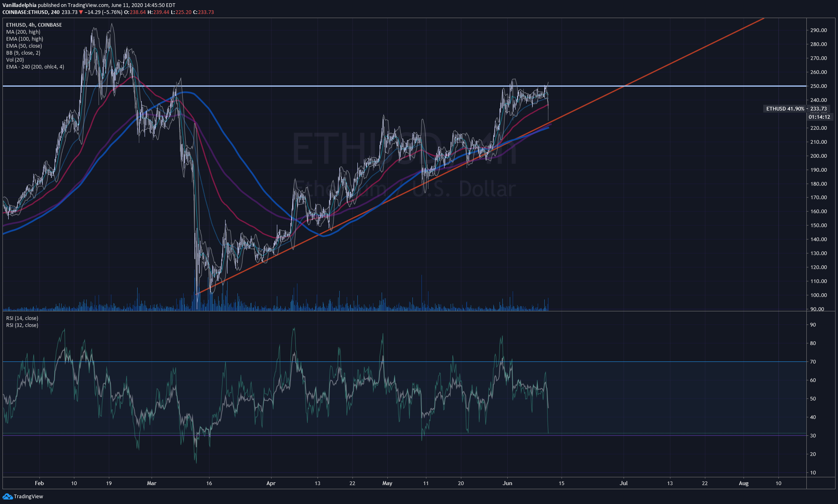838x504 pixels.
Task: Click the C:233.73 close value in header
Action: pos(203,12)
